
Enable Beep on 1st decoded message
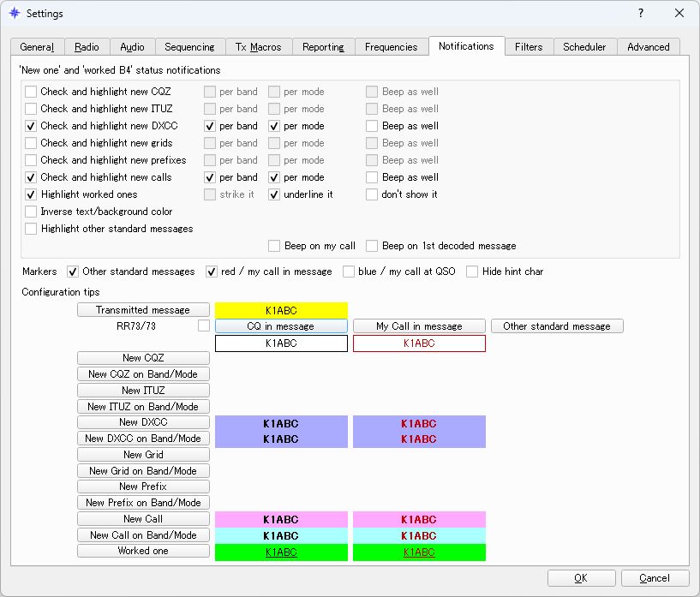(372, 246)
